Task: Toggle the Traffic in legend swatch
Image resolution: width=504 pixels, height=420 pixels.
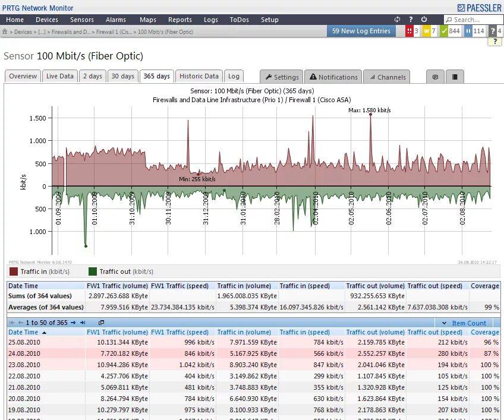Action: click(x=14, y=271)
